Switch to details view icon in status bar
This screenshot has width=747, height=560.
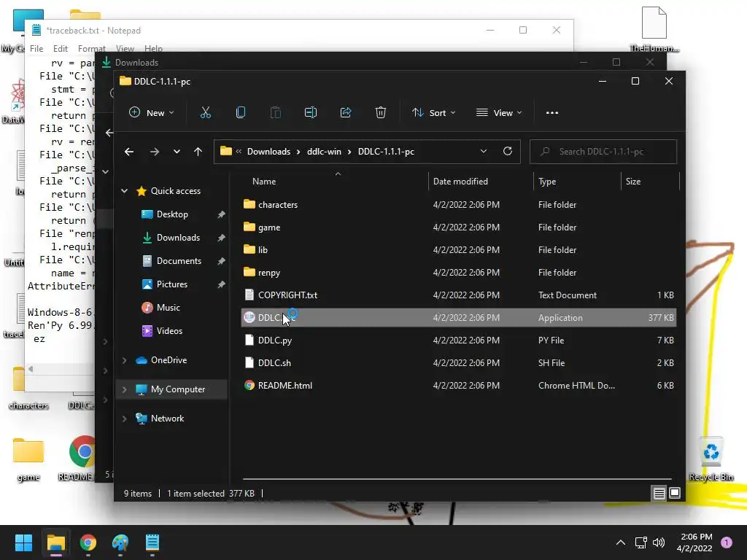coord(659,494)
